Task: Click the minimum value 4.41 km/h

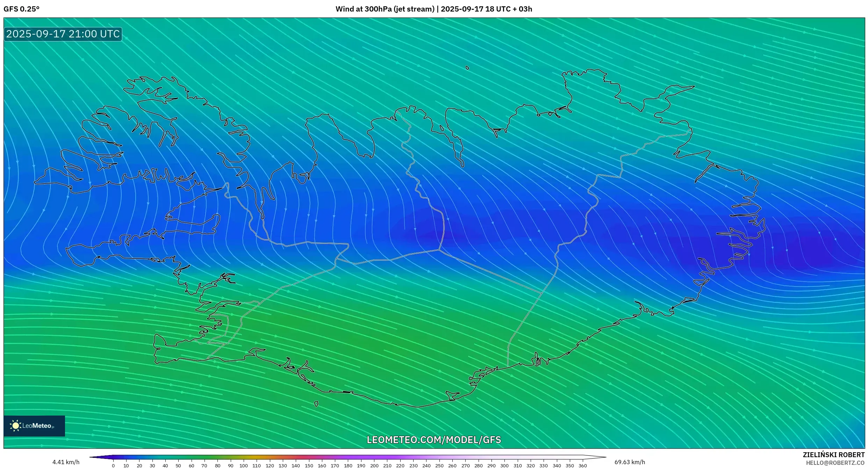Action: click(x=66, y=462)
